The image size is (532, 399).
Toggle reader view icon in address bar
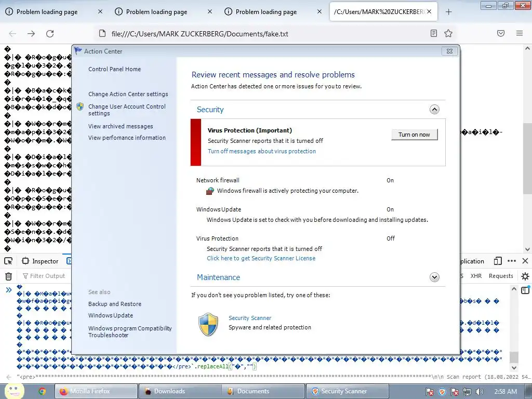(x=434, y=33)
